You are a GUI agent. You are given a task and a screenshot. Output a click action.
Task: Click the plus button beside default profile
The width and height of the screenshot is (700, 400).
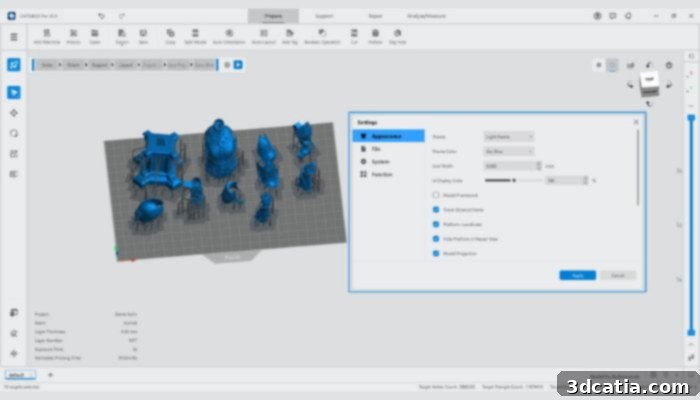pyautogui.click(x=50, y=375)
